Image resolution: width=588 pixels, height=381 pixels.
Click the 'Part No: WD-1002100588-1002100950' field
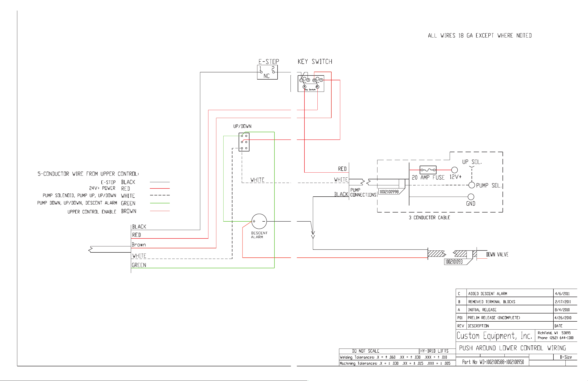[x=493, y=362]
